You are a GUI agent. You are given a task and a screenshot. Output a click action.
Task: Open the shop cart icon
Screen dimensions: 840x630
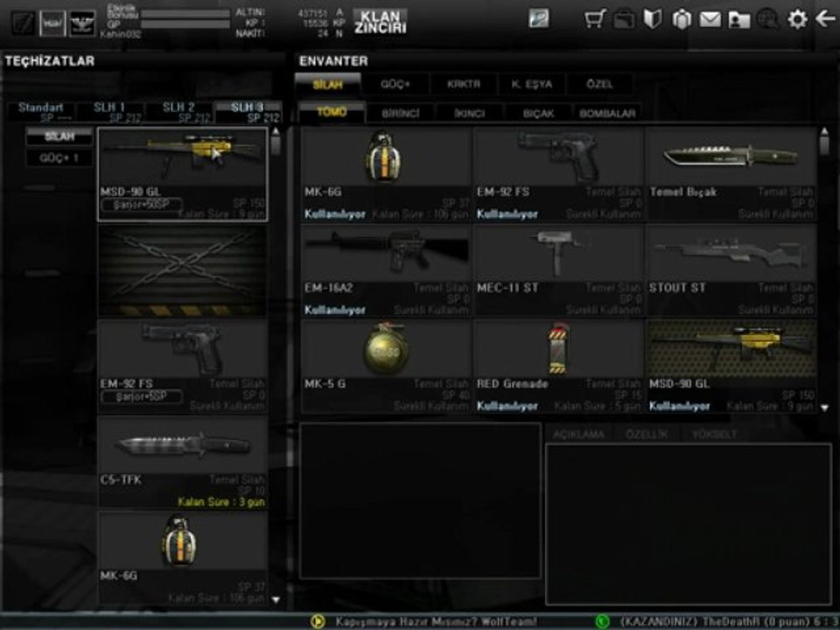pos(595,19)
